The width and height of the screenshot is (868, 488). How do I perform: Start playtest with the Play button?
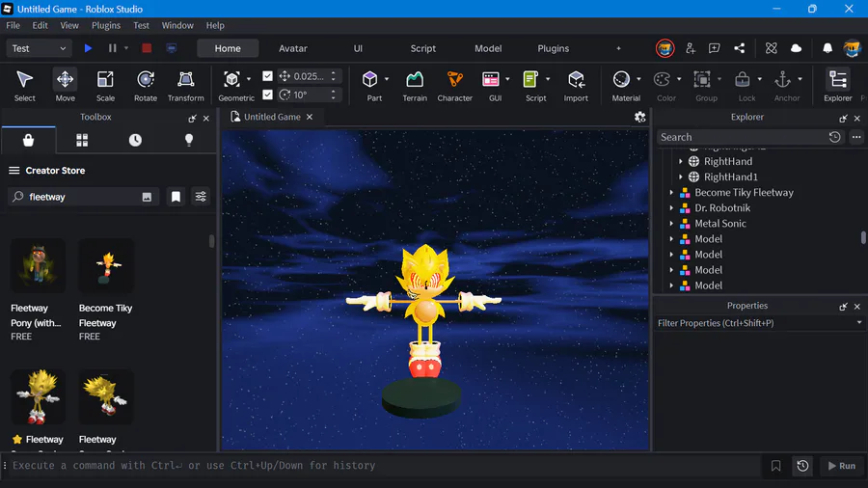point(88,48)
